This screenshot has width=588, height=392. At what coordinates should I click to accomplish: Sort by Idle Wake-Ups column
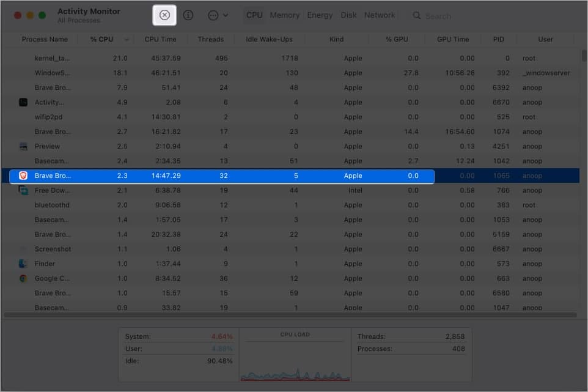click(x=269, y=39)
